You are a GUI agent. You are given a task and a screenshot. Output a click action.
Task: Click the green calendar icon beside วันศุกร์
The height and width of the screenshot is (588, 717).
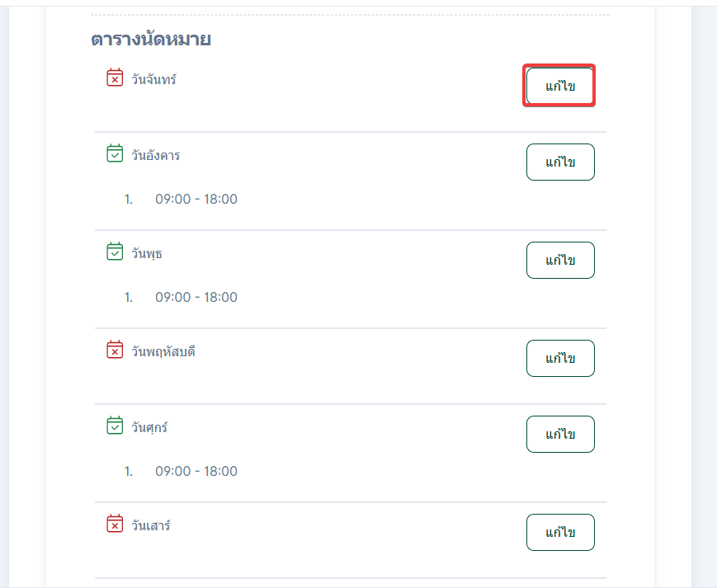click(x=115, y=426)
